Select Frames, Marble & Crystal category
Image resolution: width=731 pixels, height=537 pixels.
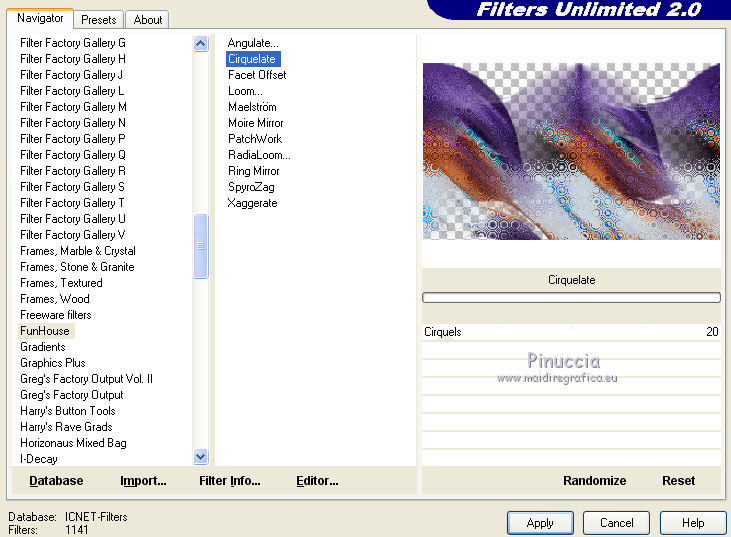(x=78, y=251)
